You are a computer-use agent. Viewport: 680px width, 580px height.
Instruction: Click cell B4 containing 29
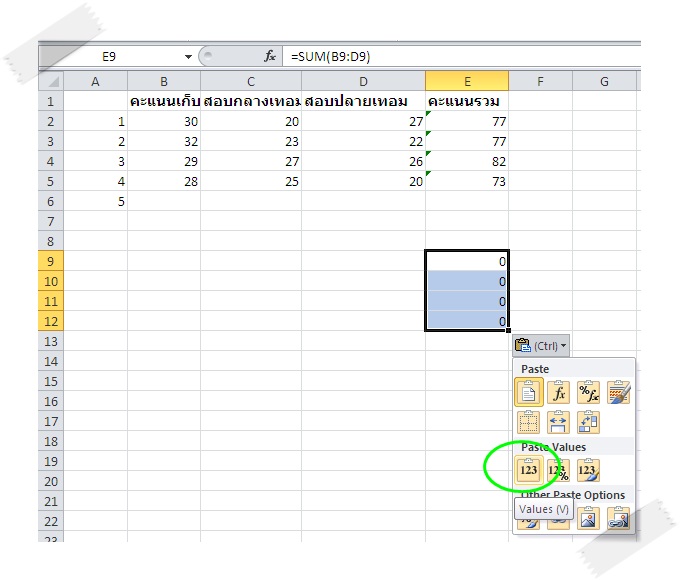(164, 161)
